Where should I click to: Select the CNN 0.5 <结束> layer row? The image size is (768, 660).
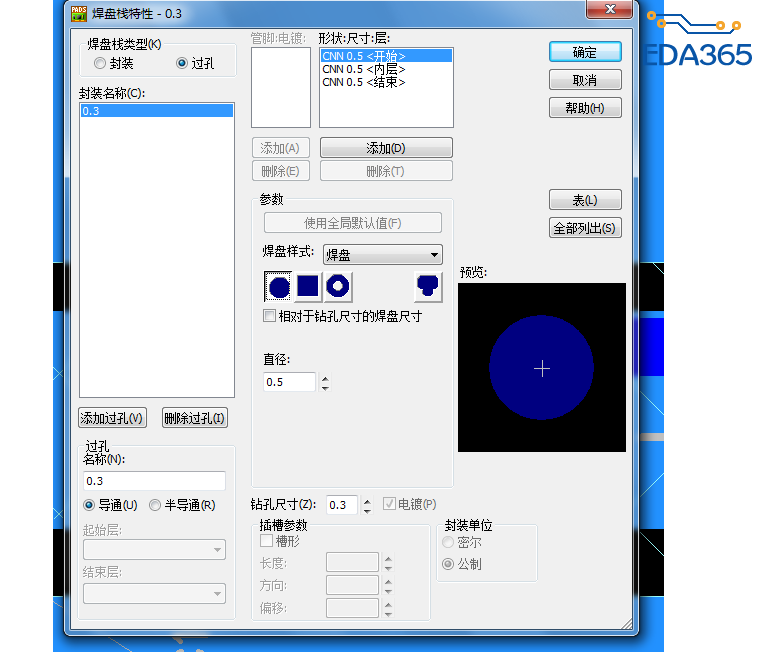386,82
